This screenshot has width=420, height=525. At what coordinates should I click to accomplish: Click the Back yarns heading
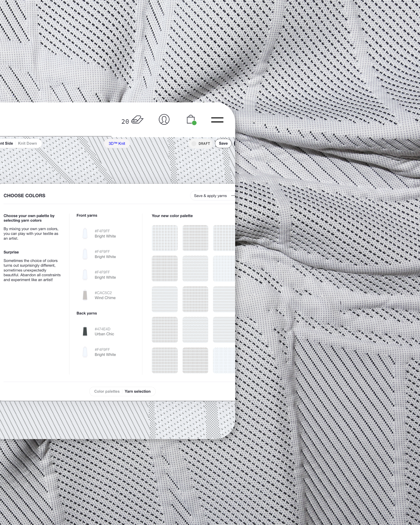[87, 313]
